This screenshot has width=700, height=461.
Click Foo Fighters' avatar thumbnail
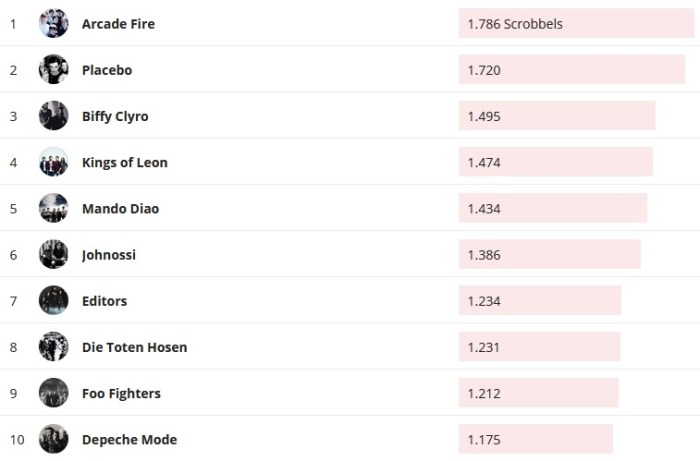[53, 393]
